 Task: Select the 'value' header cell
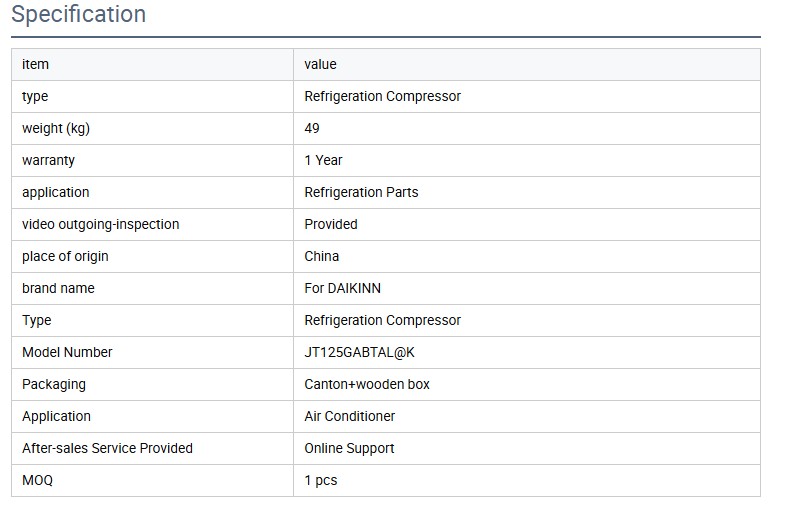(320, 64)
